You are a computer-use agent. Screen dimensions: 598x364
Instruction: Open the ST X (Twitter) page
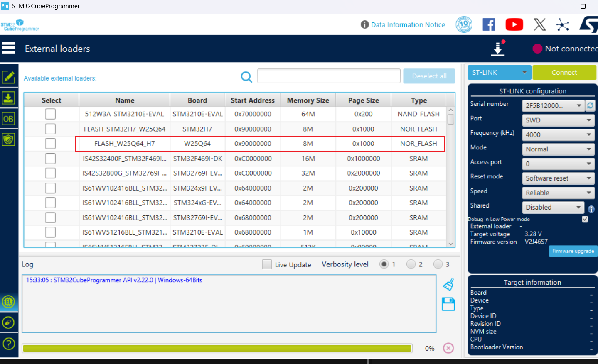click(540, 24)
